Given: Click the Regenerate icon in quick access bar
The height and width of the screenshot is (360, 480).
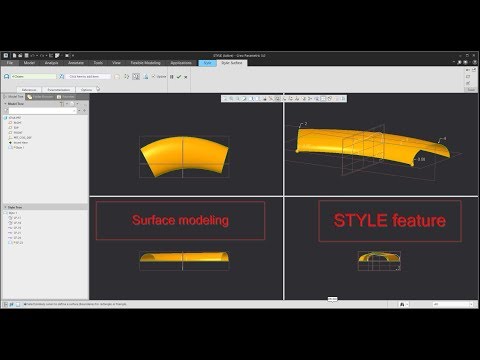Looking at the screenshot, I should tap(51, 55).
